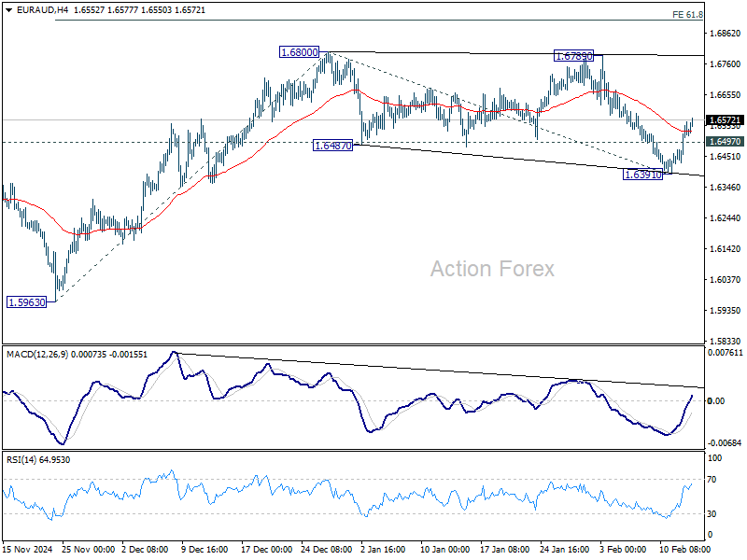Select the 1.68000 price label
Screen dimensions: 747x560
299,52
